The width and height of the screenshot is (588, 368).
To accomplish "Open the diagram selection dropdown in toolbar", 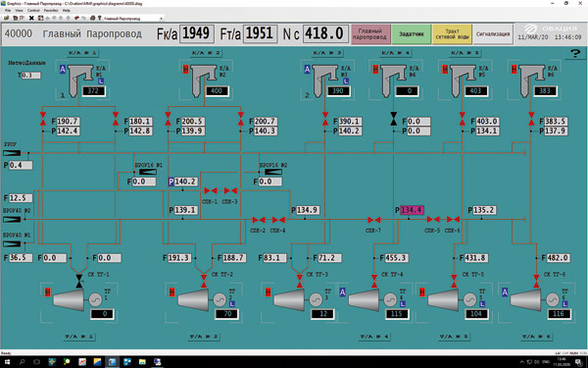I will click(x=162, y=18).
